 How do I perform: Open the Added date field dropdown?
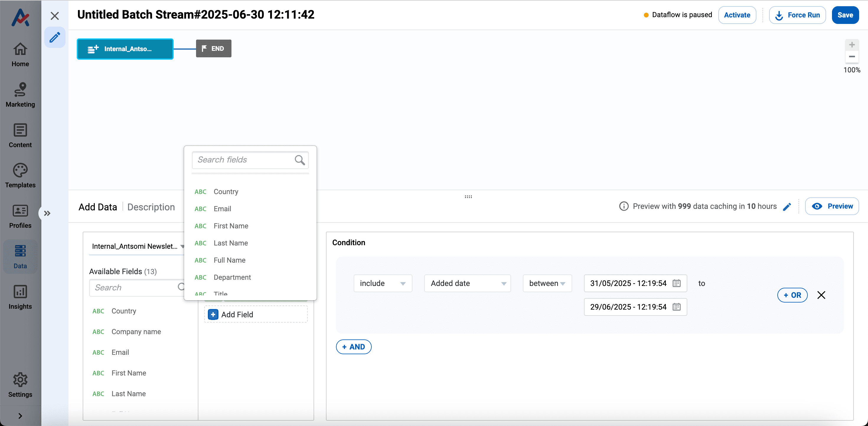(467, 283)
